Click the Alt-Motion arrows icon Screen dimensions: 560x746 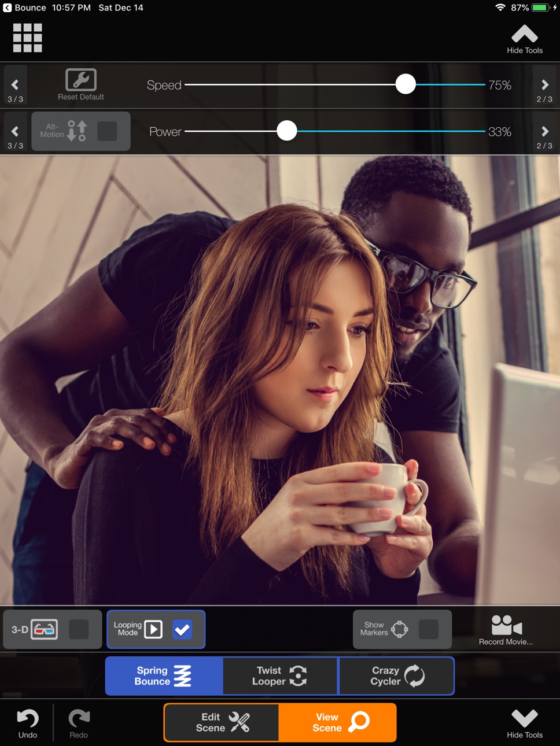(77, 131)
